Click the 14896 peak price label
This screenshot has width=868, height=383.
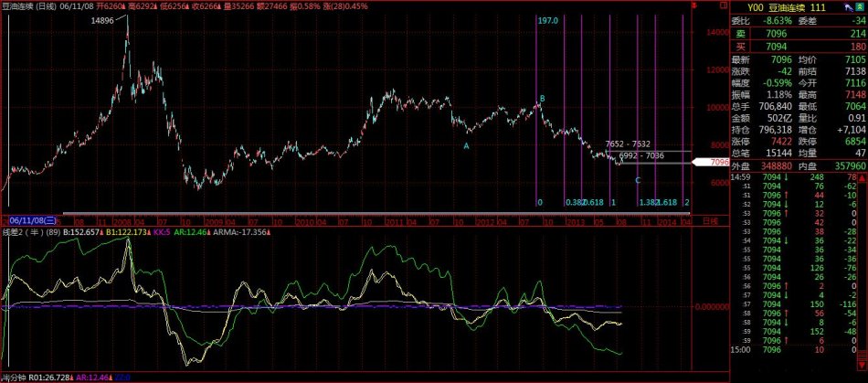pos(102,18)
